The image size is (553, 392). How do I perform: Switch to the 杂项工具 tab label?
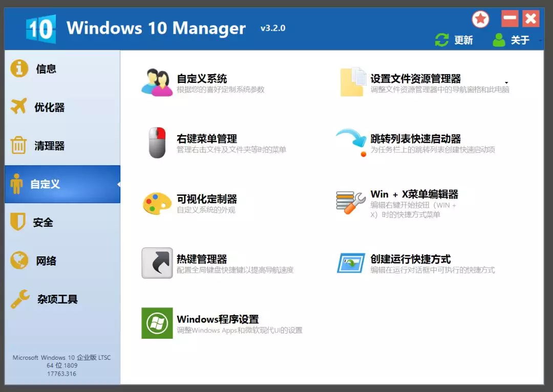(57, 299)
